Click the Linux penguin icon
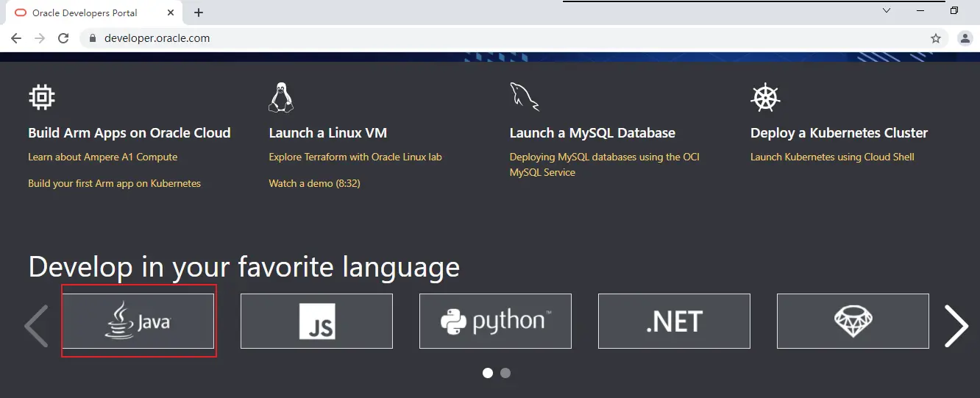 [x=281, y=97]
